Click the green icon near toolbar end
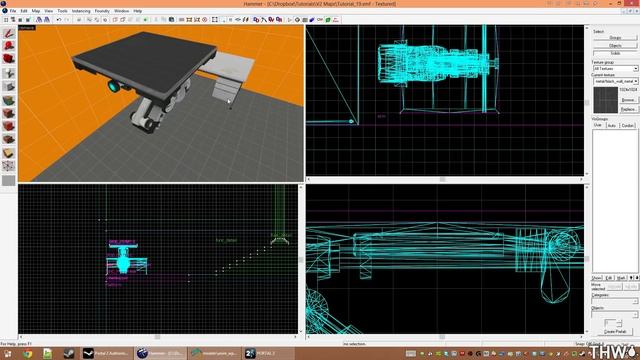Screen dimensions: 640x360 click(x=328, y=20)
